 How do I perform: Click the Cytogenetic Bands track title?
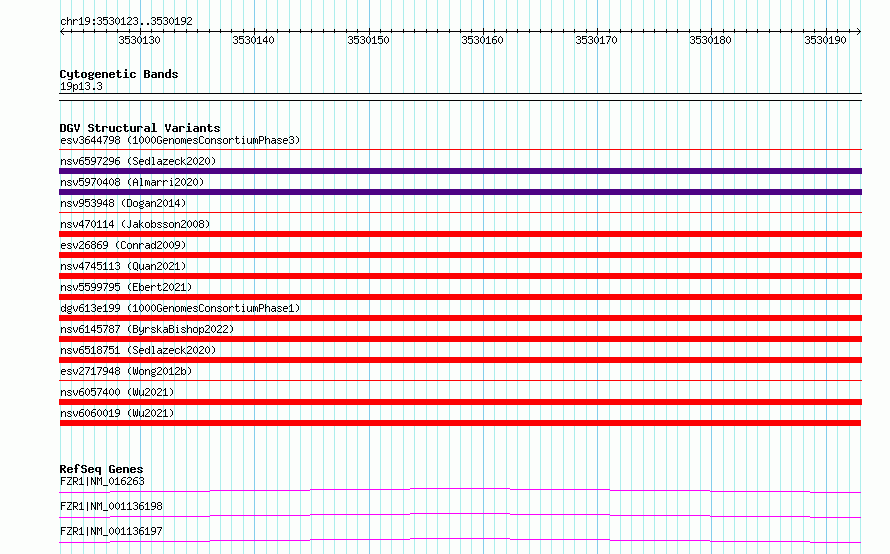119,74
